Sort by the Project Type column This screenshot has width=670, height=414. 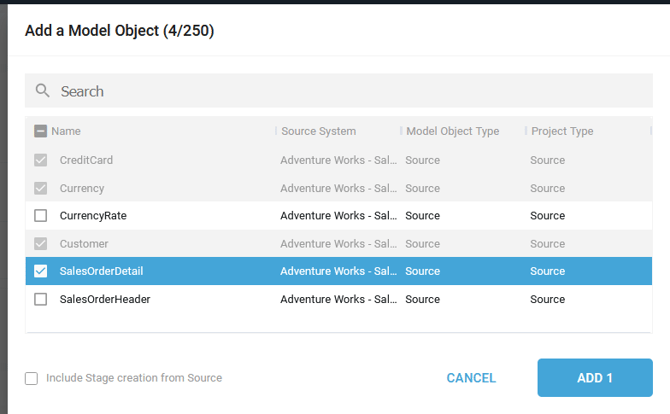click(x=562, y=131)
